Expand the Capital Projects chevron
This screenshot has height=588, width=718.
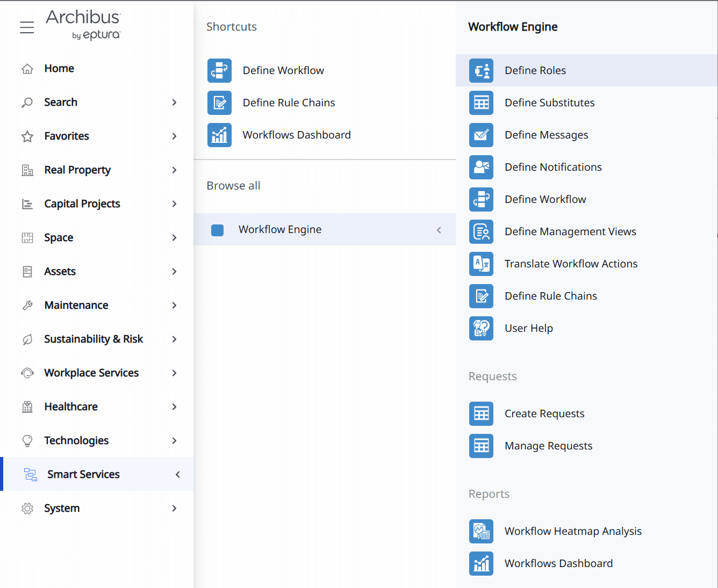pyautogui.click(x=174, y=204)
